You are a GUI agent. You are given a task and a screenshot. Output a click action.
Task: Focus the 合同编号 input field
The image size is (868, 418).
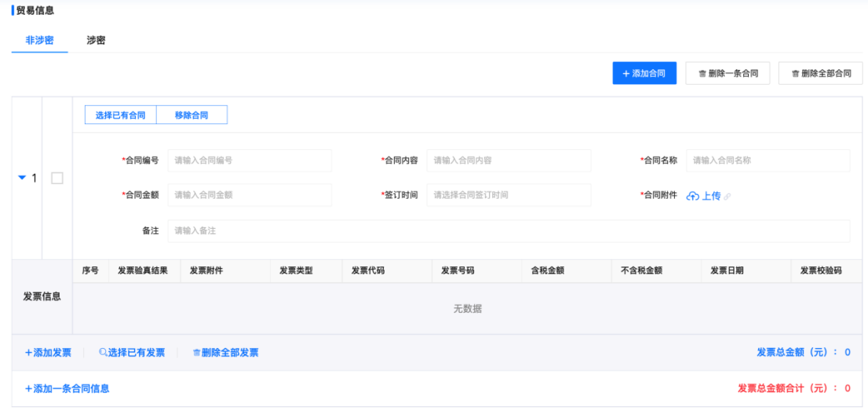(x=250, y=160)
